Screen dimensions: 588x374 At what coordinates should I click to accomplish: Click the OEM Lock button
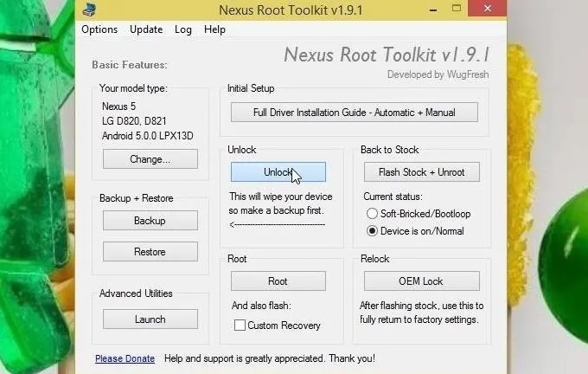click(422, 280)
